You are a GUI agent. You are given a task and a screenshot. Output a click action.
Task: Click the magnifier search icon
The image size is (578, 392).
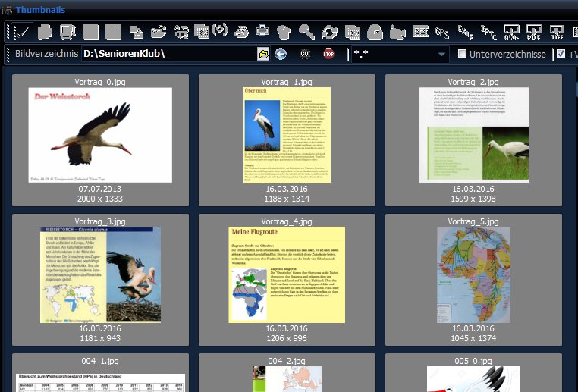306,32
